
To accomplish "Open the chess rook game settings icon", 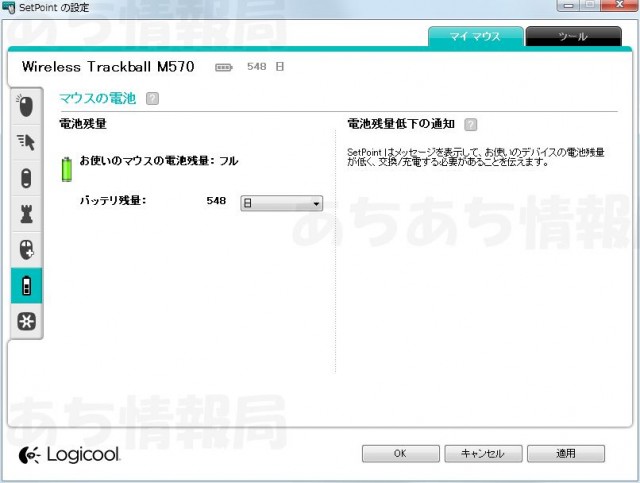I will 25,214.
